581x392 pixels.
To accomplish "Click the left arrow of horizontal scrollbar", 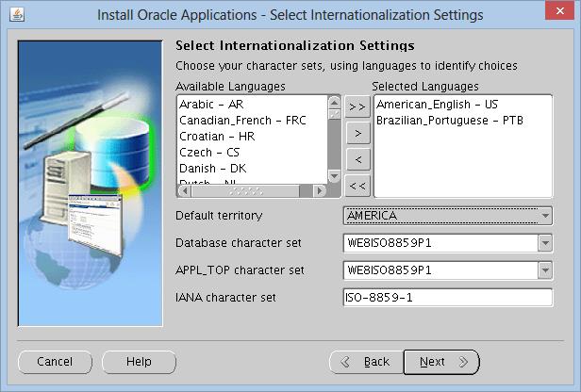I will click(184, 191).
